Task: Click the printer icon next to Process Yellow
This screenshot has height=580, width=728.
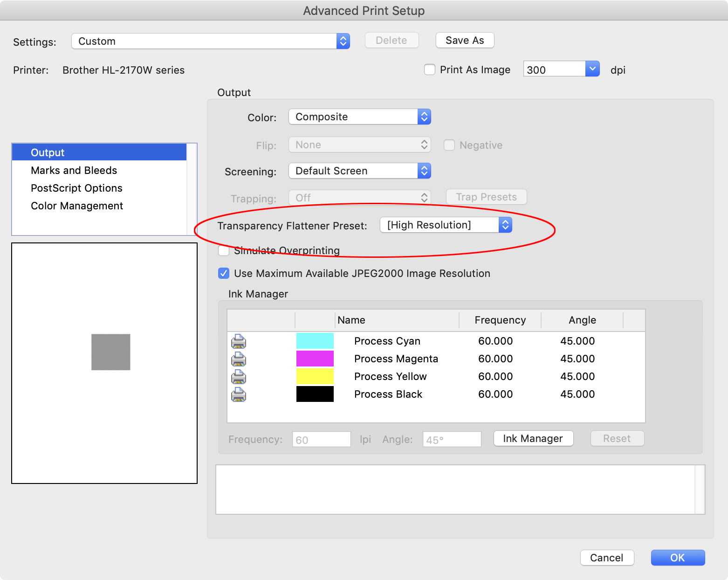Action: (x=238, y=376)
